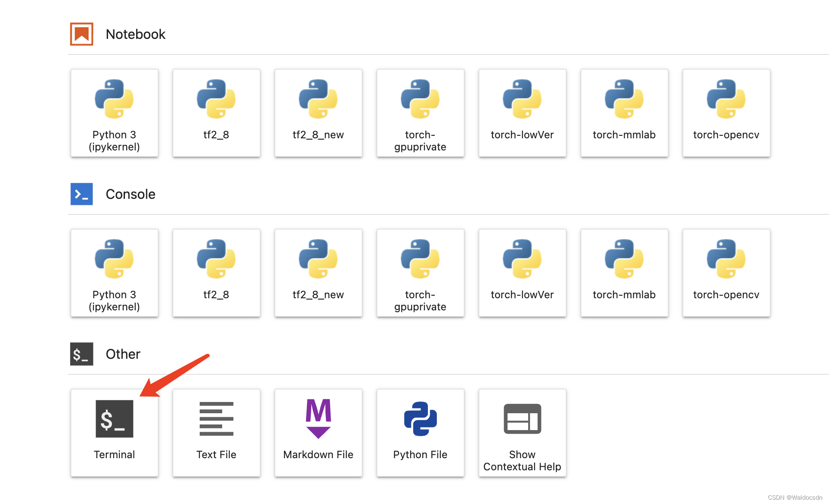Open a torch-lowVer notebook
Image resolution: width=829 pixels, height=504 pixels.
pyautogui.click(x=523, y=113)
